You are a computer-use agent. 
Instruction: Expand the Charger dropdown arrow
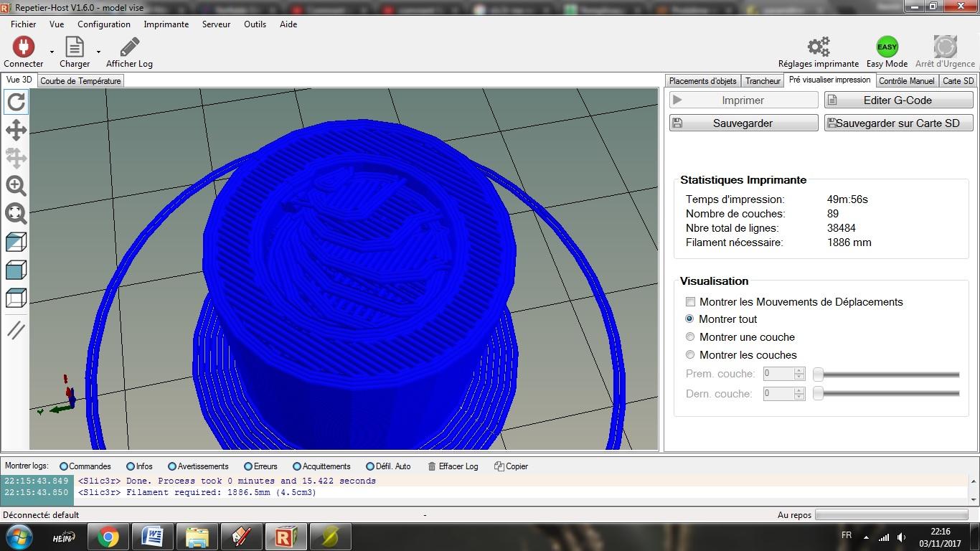pos(98,52)
